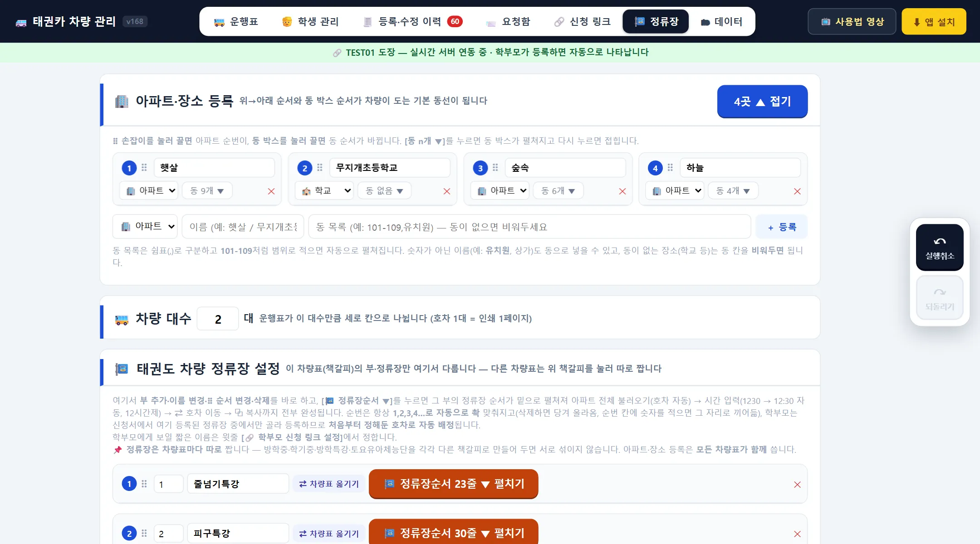Delete the 숲속 apartment card

tap(622, 191)
